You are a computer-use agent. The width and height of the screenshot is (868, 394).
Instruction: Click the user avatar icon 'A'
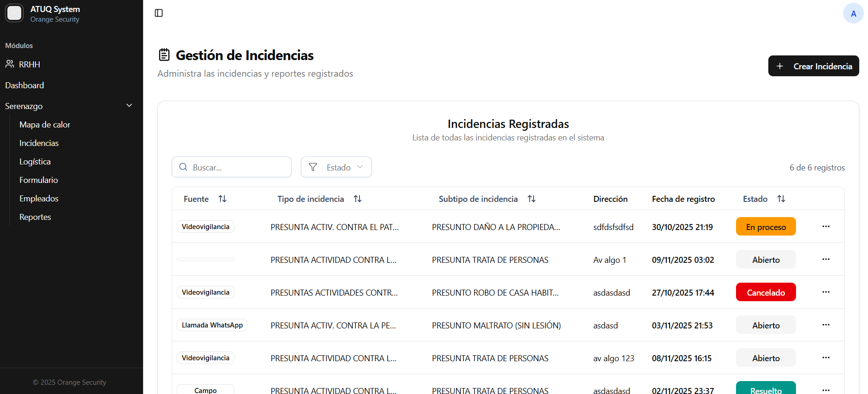853,13
